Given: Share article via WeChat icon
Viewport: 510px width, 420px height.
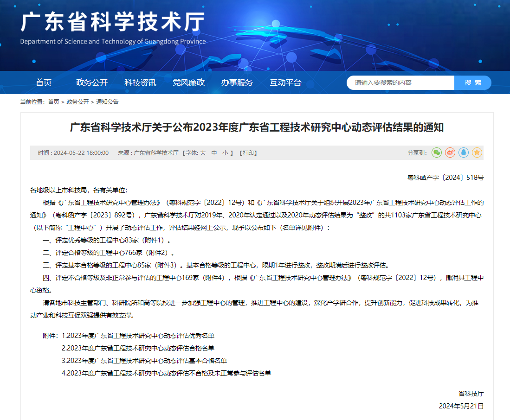Looking at the screenshot, I should click(437, 153).
